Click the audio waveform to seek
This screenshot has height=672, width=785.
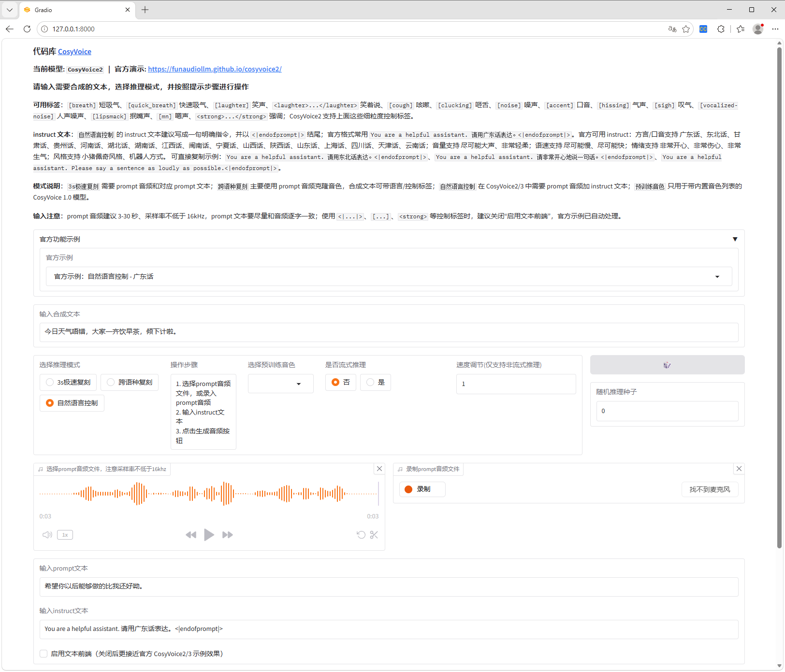209,494
